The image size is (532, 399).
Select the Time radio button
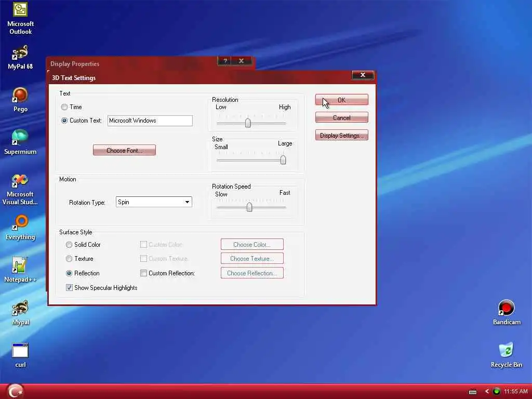[x=64, y=107]
